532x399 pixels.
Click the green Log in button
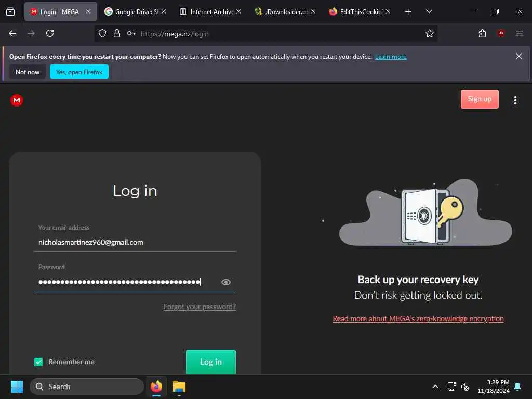[211, 362]
